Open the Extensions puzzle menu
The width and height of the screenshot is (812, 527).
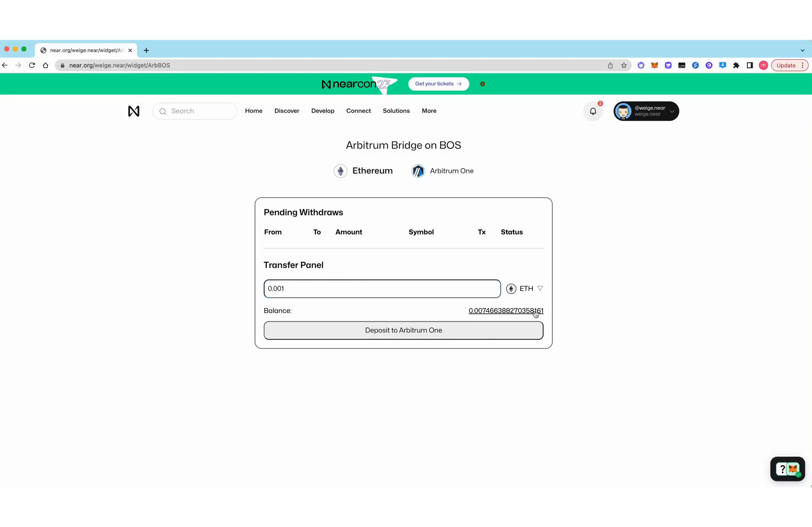pos(736,65)
